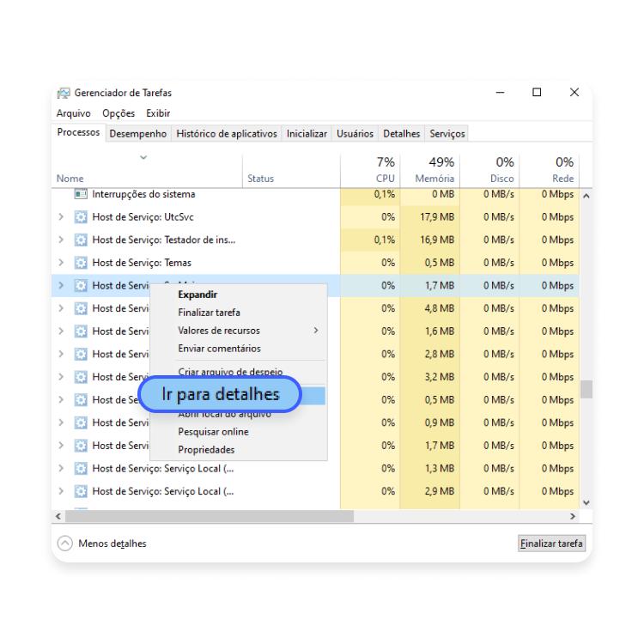Viewport: 644px width, 644px height.
Task: Sort by the Status column header
Action: pyautogui.click(x=291, y=170)
